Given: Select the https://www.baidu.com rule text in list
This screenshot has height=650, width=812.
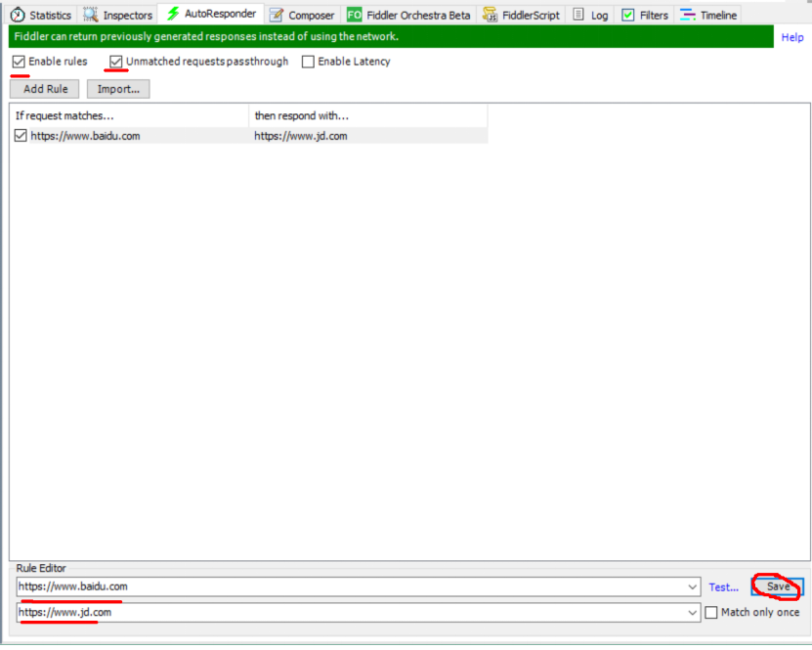Looking at the screenshot, I should pyautogui.click(x=85, y=136).
